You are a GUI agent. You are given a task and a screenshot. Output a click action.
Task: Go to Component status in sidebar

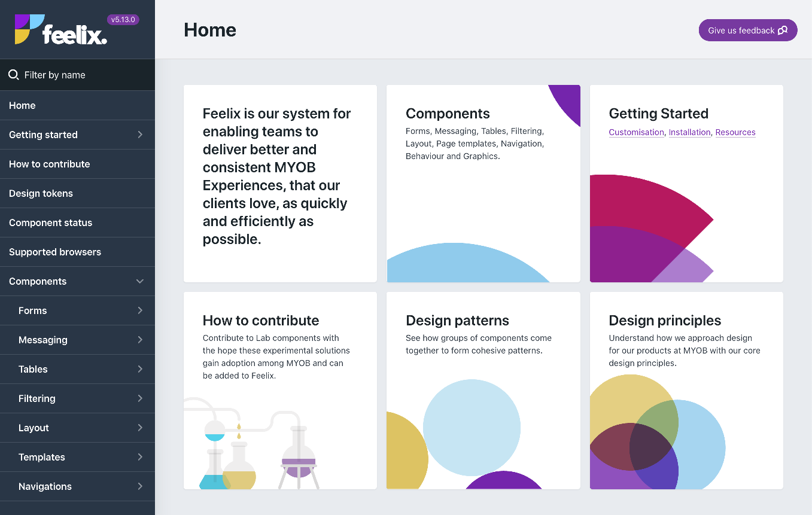point(51,223)
